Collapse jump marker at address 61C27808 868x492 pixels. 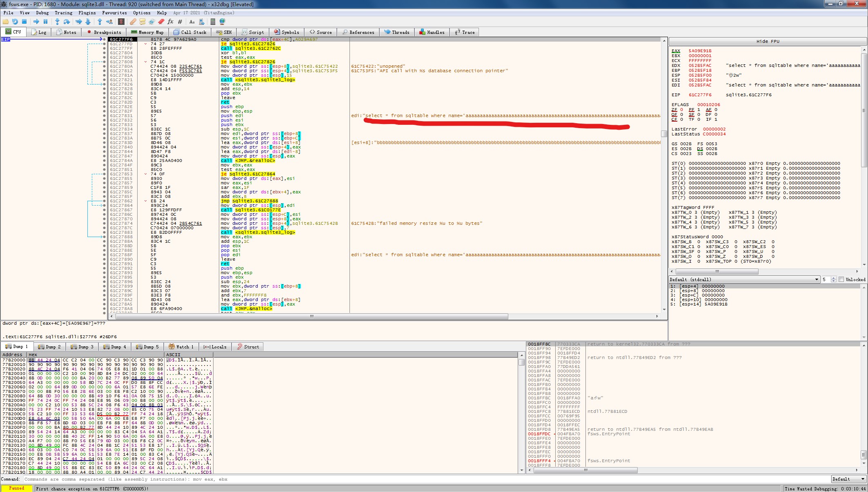click(145, 62)
